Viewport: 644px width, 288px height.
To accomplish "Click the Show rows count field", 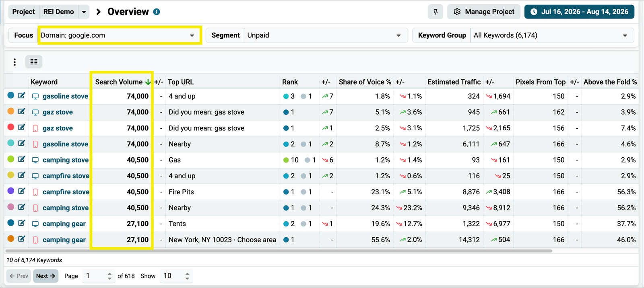I will 172,276.
